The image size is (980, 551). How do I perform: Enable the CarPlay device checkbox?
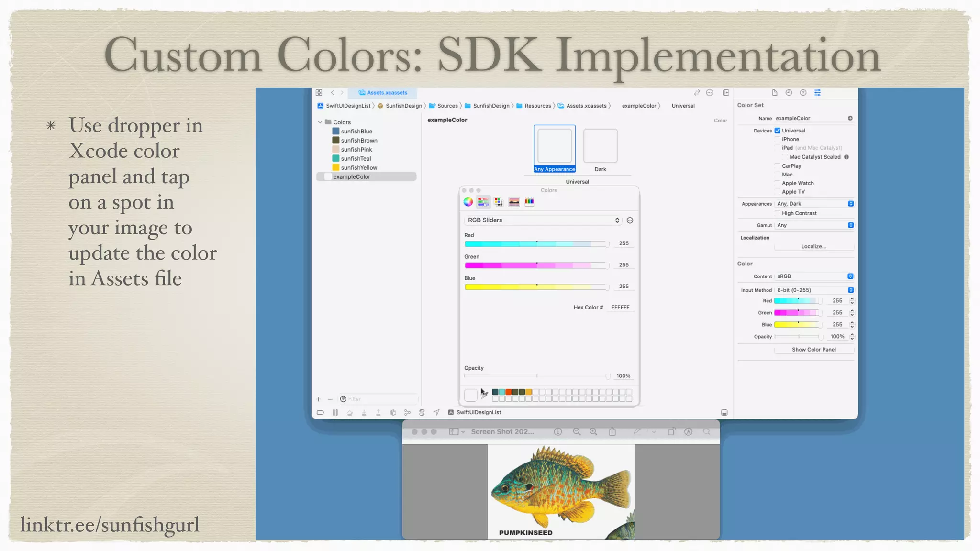point(778,166)
